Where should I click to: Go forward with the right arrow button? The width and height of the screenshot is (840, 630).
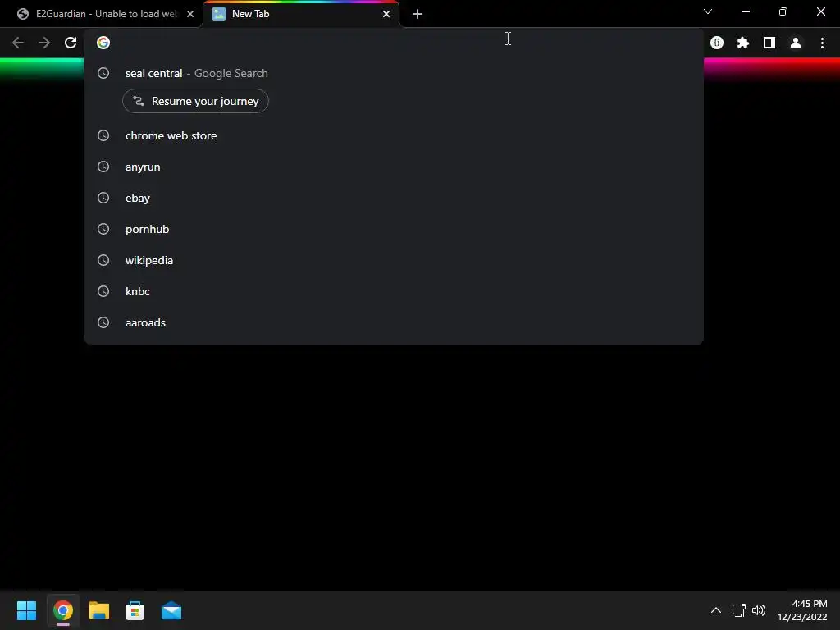click(44, 43)
